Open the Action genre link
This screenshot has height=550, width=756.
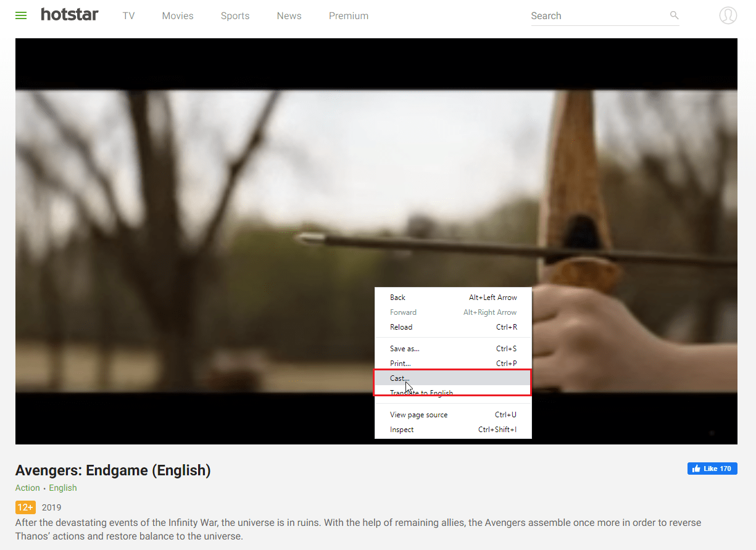28,488
